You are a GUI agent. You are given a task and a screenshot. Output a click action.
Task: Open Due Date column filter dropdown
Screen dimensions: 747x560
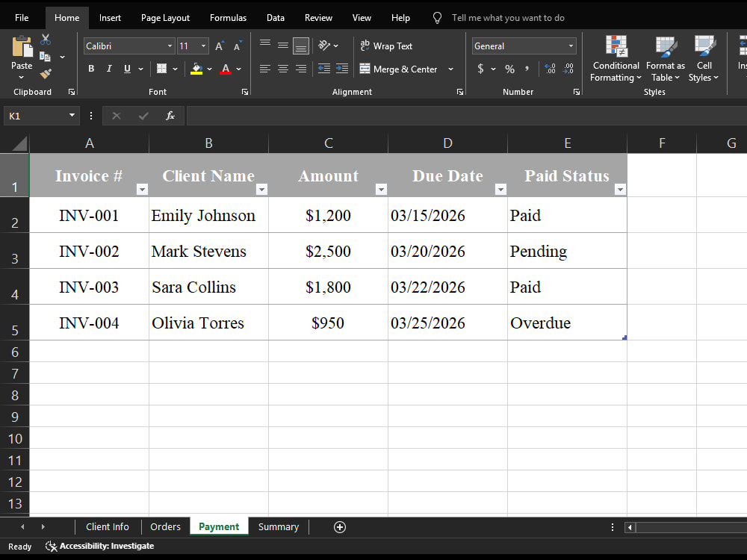coord(500,190)
